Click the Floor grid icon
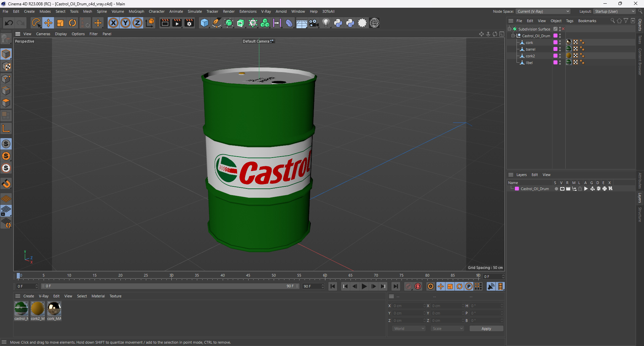This screenshot has width=644, height=346. coord(302,23)
